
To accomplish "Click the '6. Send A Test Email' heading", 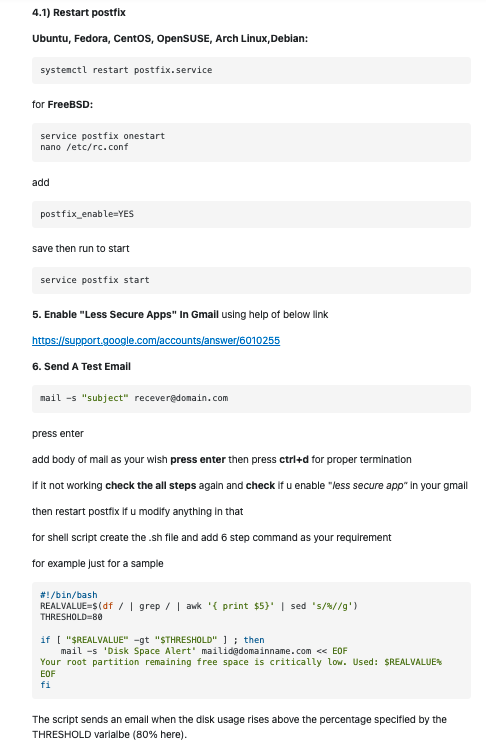I will [x=81, y=367].
